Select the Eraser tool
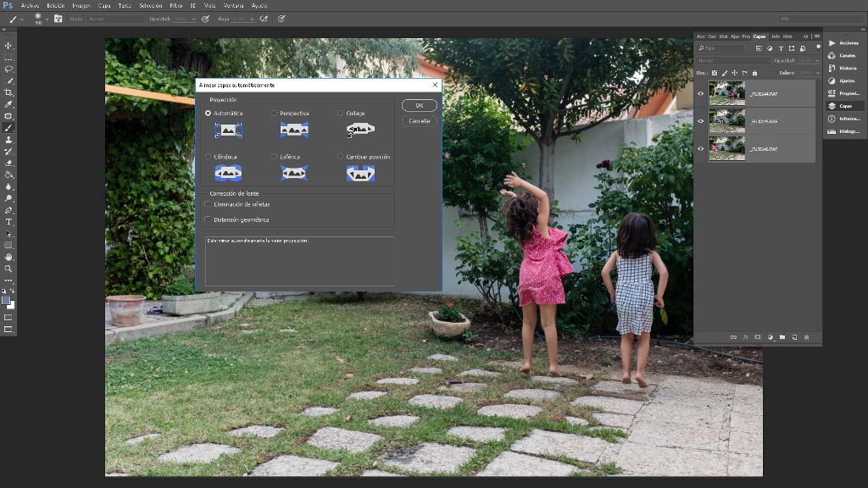 click(8, 164)
